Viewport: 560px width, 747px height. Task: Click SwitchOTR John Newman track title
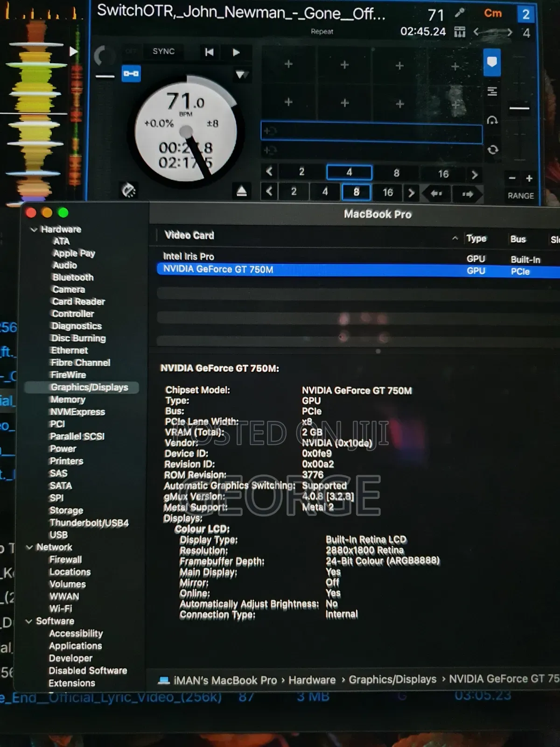(x=241, y=12)
